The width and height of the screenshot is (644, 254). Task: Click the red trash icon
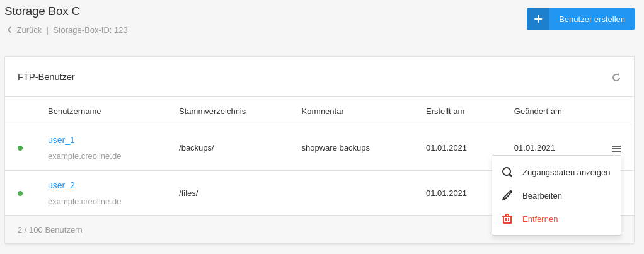pyautogui.click(x=507, y=219)
